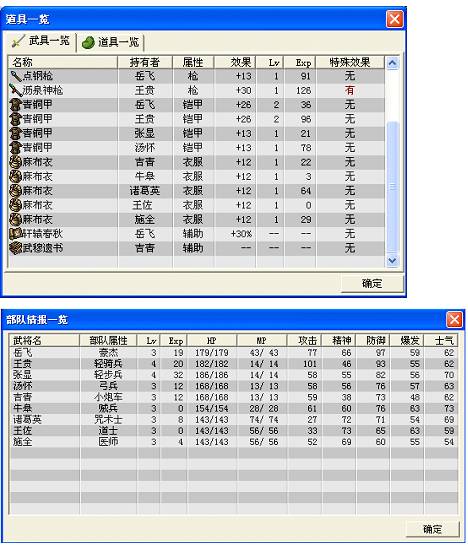Image resolution: width=468 pixels, height=548 pixels.
Task: Click the green bean icon on 道具一览 tab
Action: 88,43
